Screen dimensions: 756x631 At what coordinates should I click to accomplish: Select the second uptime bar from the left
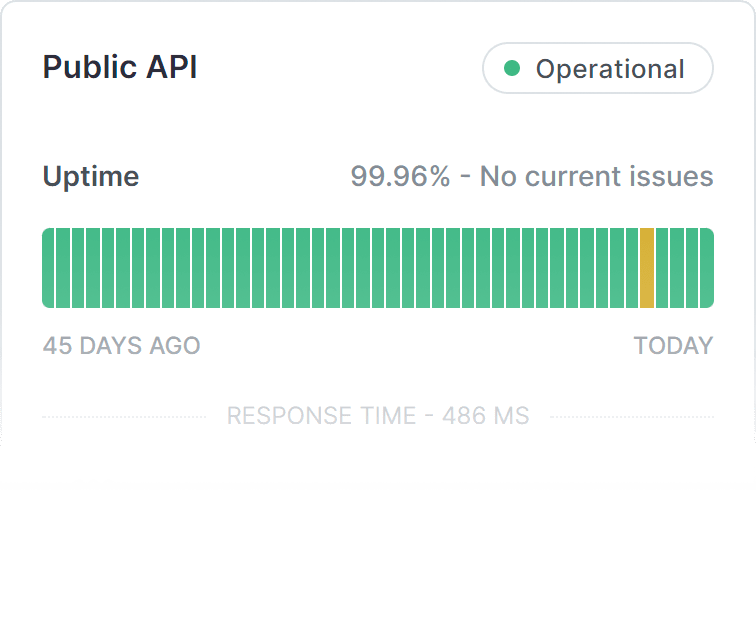(63, 268)
